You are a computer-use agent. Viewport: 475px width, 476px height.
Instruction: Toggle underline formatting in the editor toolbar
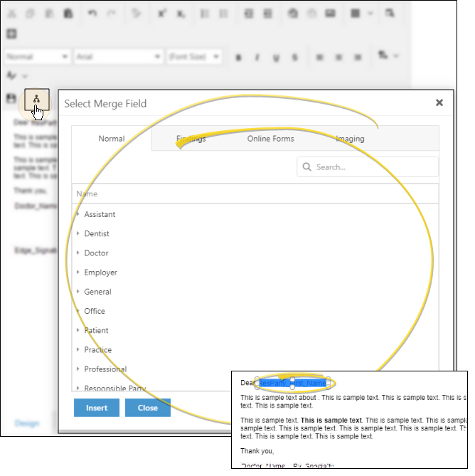pyautogui.click(x=276, y=57)
